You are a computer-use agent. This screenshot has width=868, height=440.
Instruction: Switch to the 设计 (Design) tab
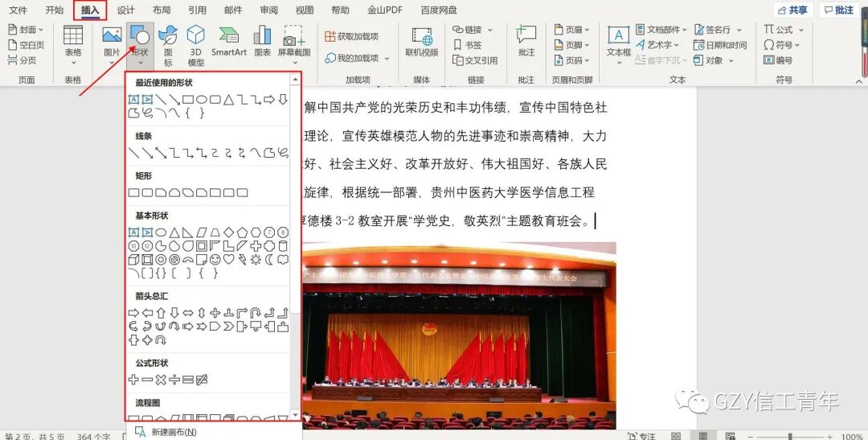pyautogui.click(x=125, y=10)
